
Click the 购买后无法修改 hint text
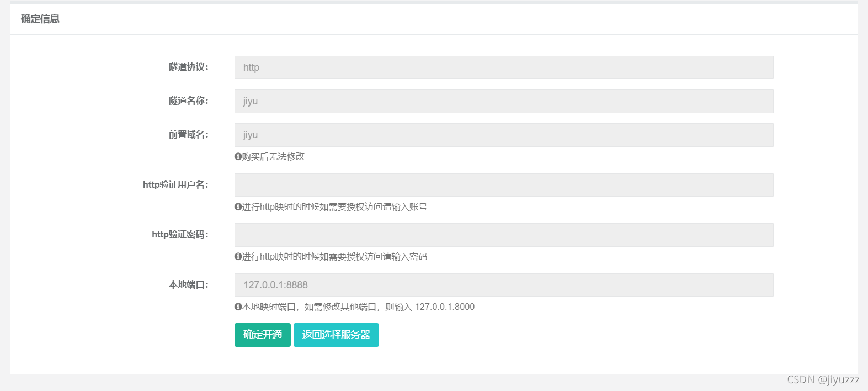pyautogui.click(x=273, y=156)
